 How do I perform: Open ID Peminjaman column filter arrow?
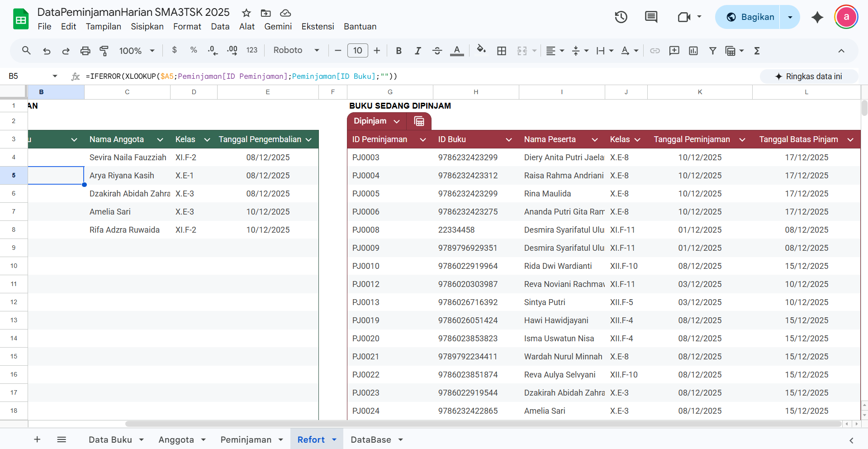[x=423, y=139]
